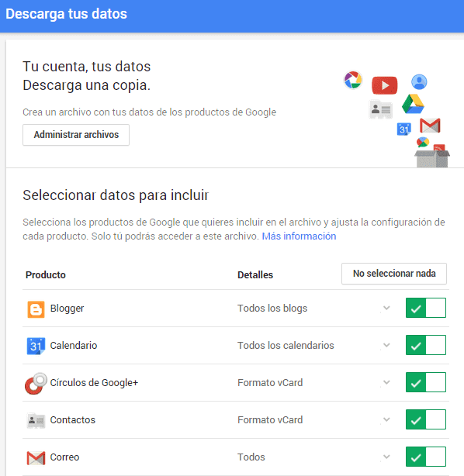Toggle off Calendario data inclusion

click(x=426, y=345)
